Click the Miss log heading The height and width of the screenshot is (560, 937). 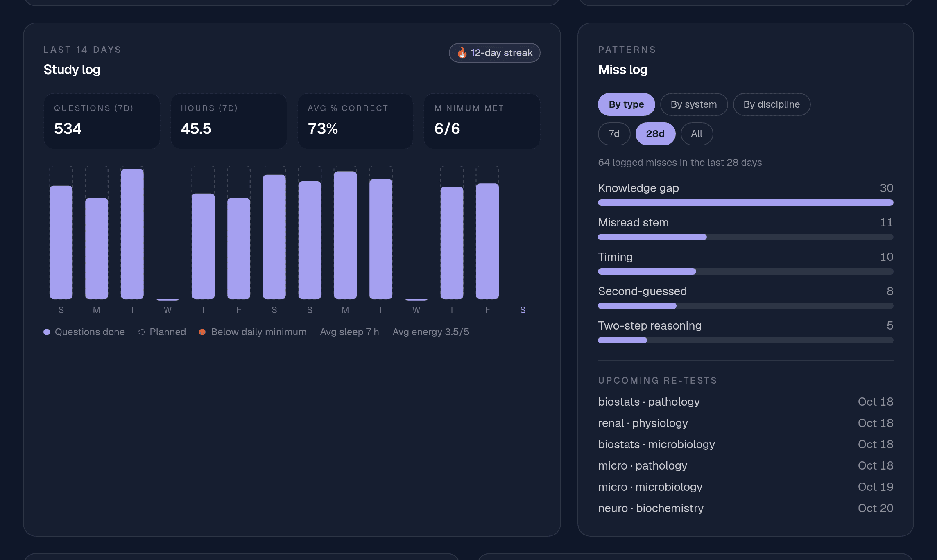click(x=622, y=70)
